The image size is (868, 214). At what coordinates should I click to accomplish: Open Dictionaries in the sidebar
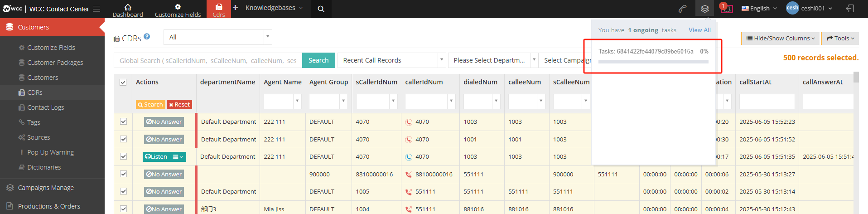click(x=44, y=167)
